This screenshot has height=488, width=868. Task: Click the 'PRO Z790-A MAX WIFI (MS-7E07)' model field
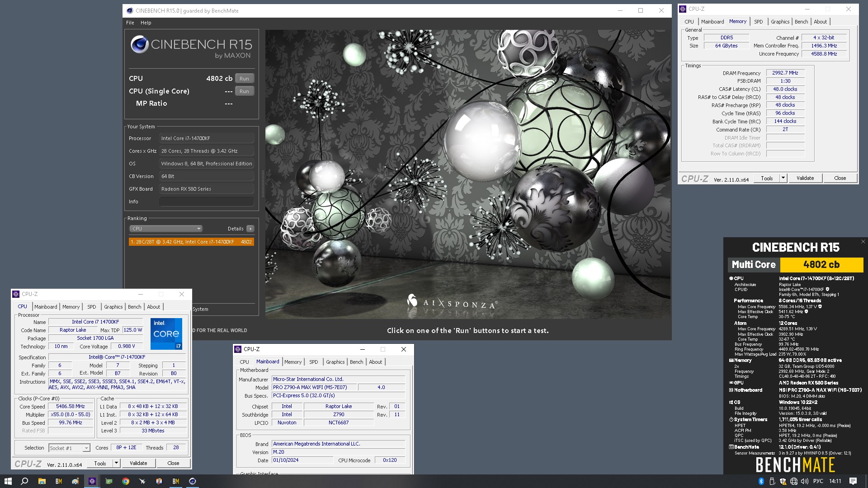point(315,387)
